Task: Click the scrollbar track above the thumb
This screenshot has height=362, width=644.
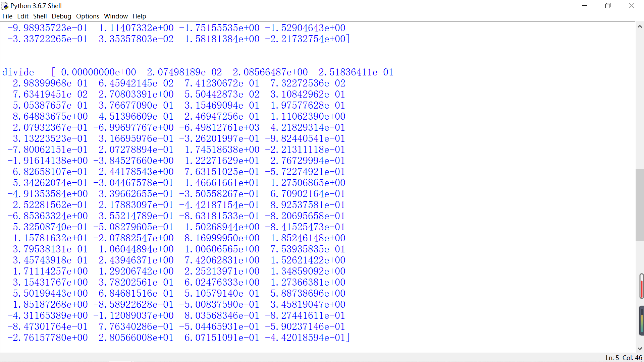Action: click(x=640, y=100)
